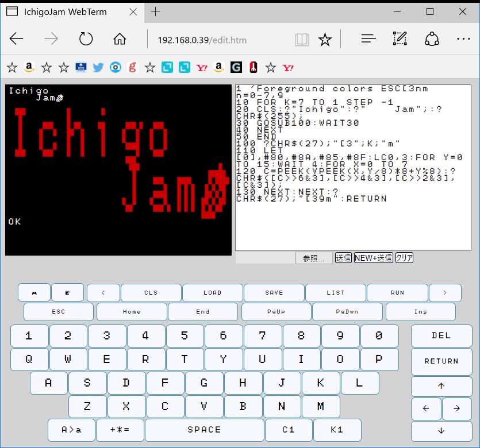
Task: Click the letter G key
Action: 204,383
